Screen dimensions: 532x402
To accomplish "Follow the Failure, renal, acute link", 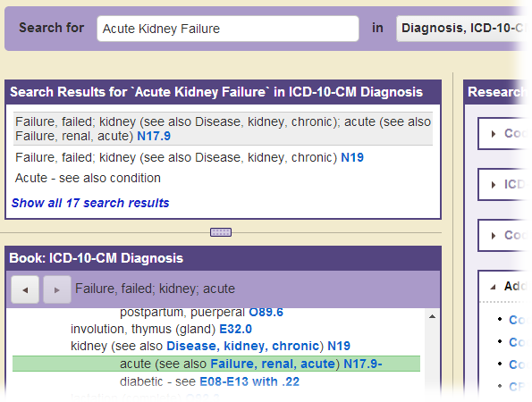I will click(273, 364).
